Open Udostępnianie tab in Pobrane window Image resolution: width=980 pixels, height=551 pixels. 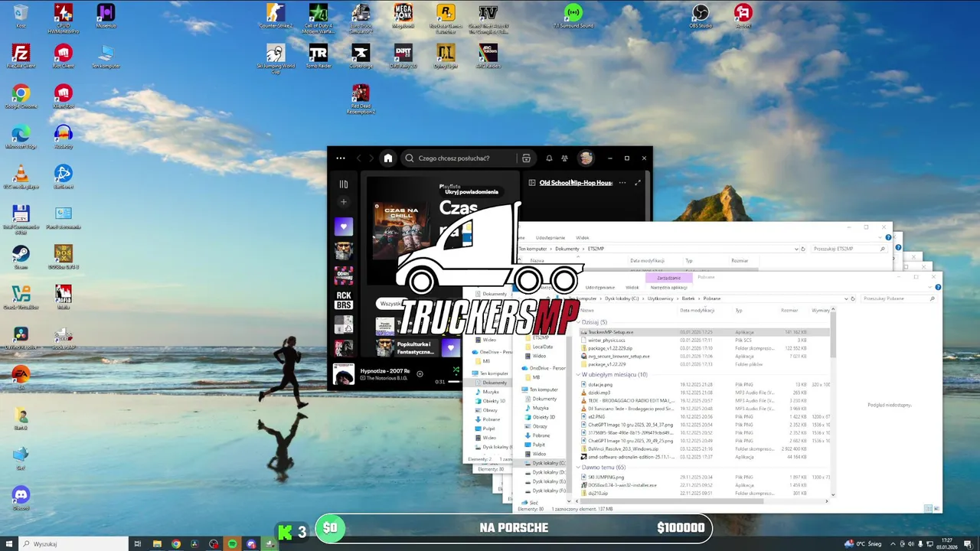599,288
